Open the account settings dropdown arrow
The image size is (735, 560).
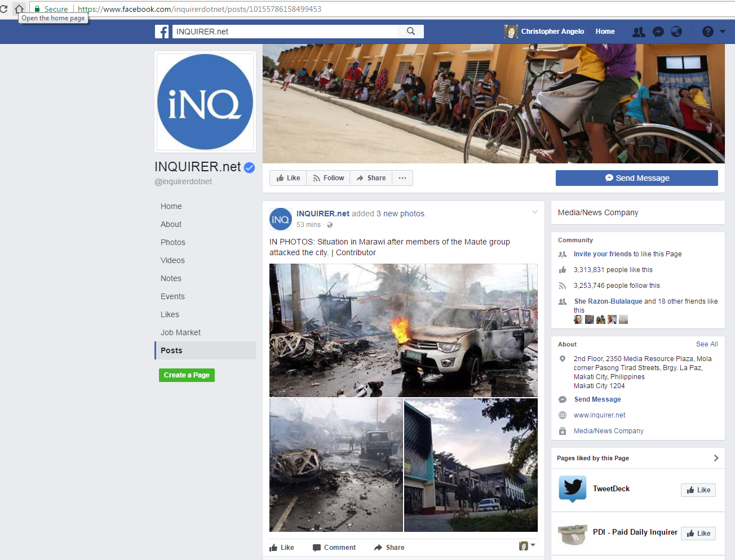(723, 32)
